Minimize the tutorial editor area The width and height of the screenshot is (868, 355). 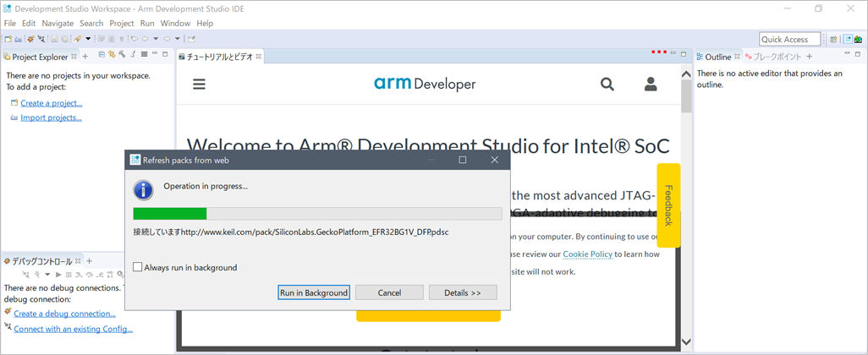[673, 53]
